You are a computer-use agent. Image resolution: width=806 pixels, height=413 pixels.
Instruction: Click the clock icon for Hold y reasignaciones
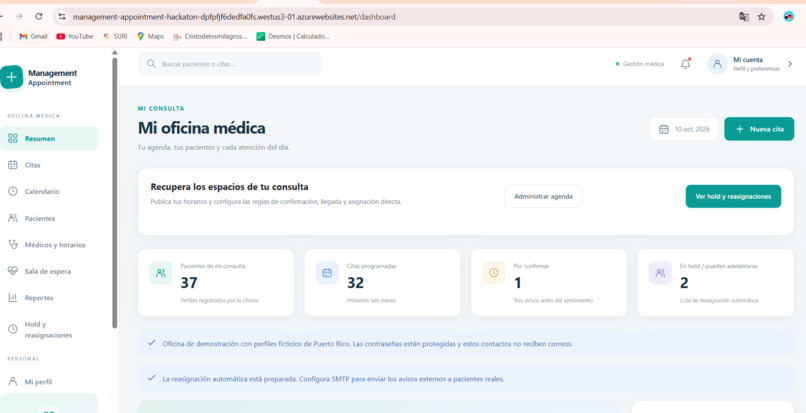pos(13,330)
